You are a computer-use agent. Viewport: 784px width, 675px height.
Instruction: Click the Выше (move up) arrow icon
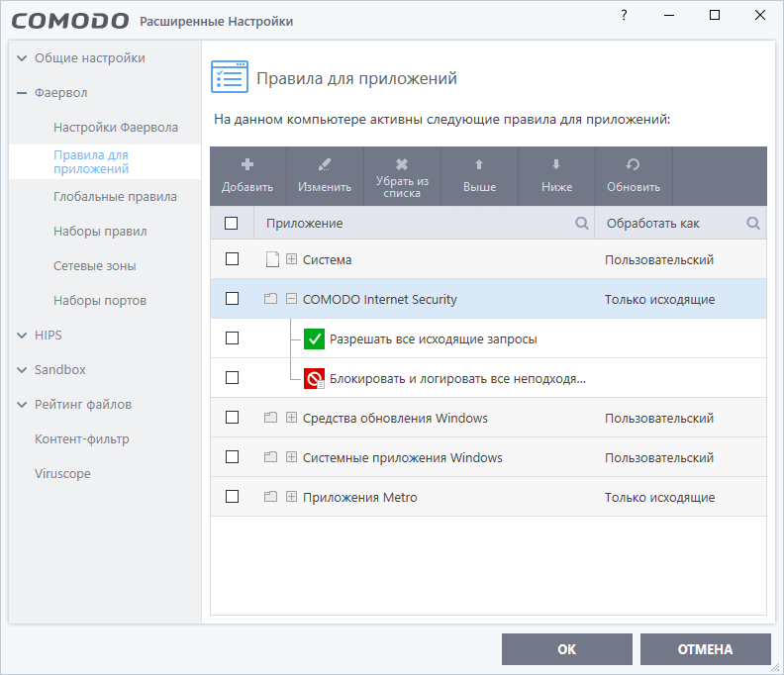point(479,164)
